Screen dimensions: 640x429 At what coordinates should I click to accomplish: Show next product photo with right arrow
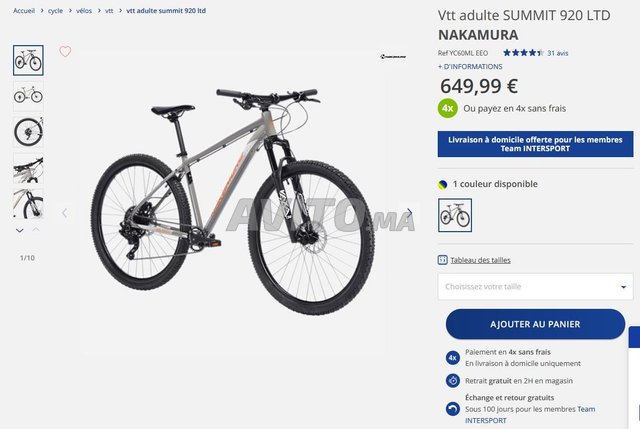coord(409,213)
